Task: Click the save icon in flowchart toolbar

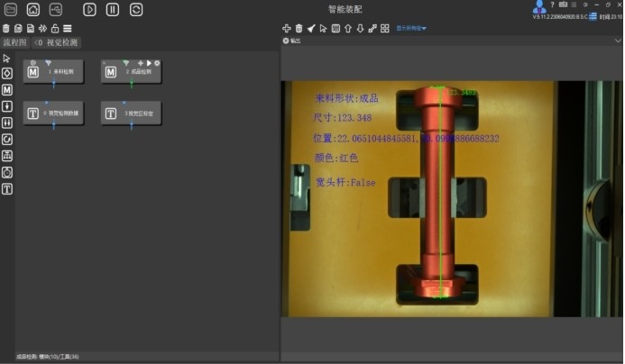Action: pos(31,29)
